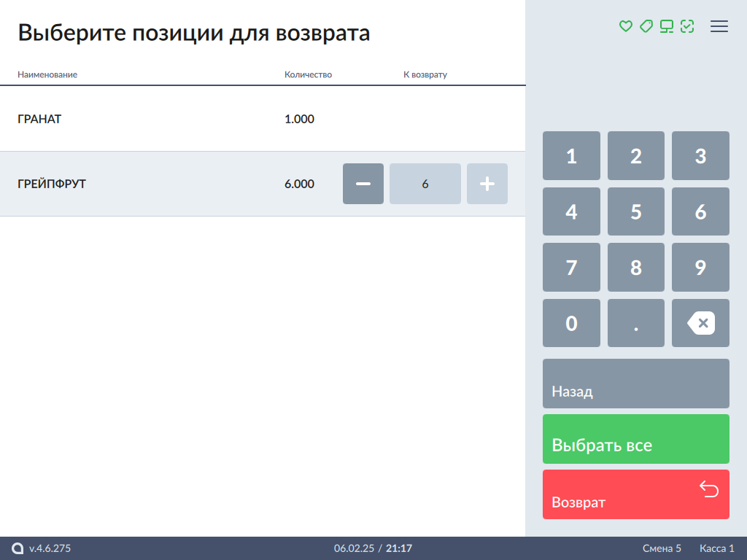This screenshot has width=747, height=560.
Task: Decrease ГРЕЙПФРУТ return quantity with minus
Action: pos(363,184)
